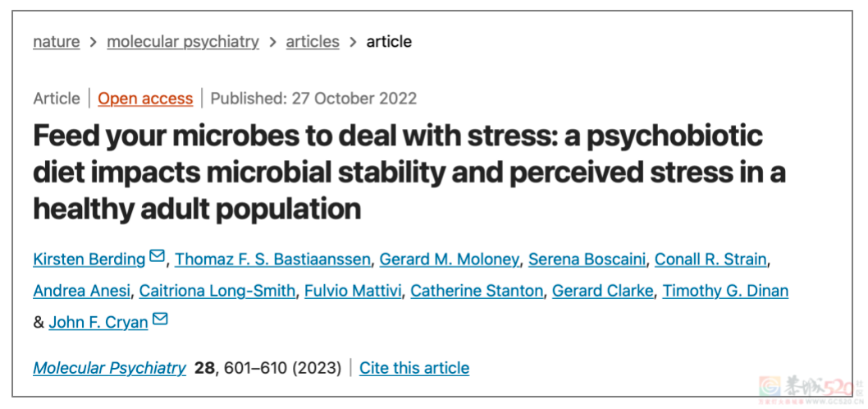Screen dimensions: 868x409
Task: Open Catherine Stanton author link
Action: 477,291
